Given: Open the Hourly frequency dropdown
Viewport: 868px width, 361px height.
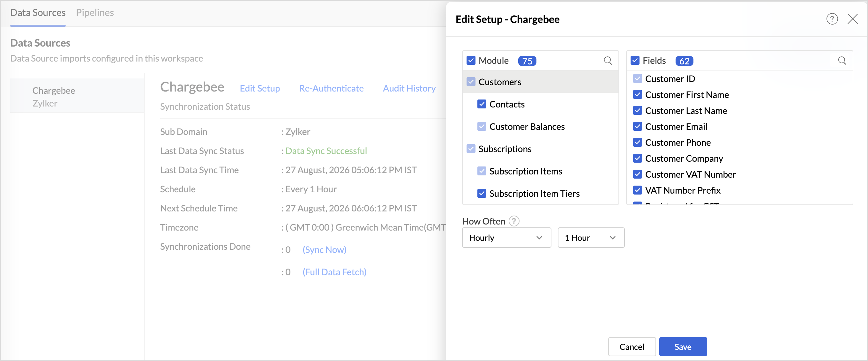Looking at the screenshot, I should (x=506, y=238).
